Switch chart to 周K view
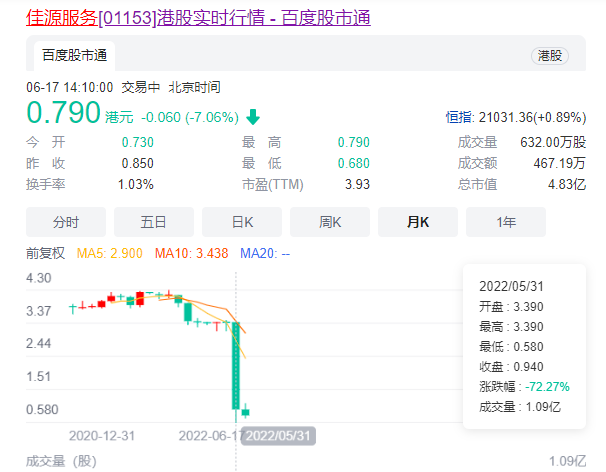Screen dimensions: 606x472 click(330, 222)
